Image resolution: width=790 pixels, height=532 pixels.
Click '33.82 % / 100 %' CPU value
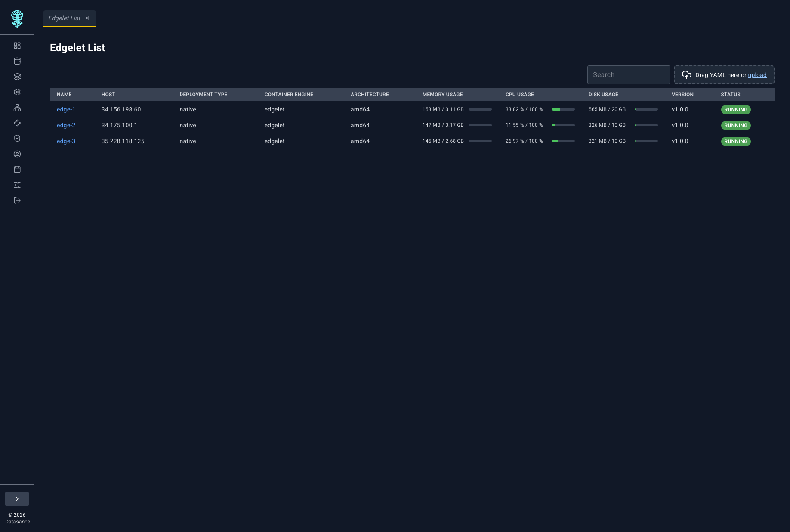524,109
